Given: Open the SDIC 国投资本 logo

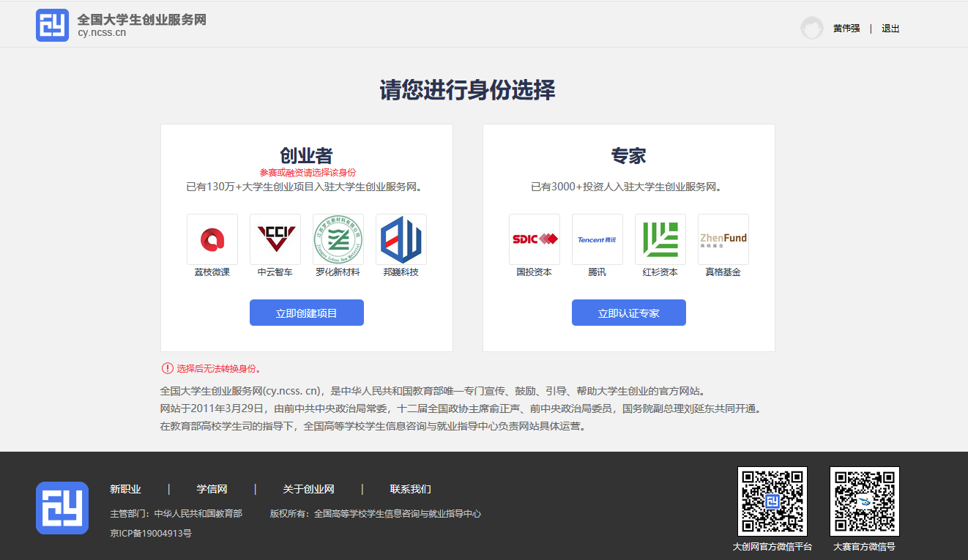Looking at the screenshot, I should pyautogui.click(x=535, y=239).
